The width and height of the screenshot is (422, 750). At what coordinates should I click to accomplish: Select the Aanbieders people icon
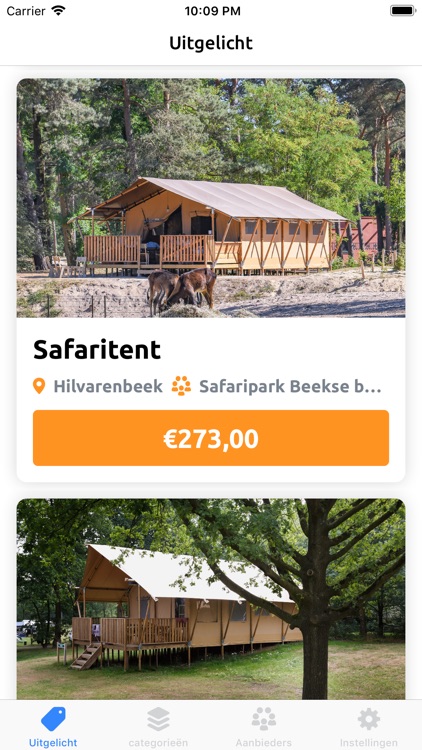click(264, 719)
